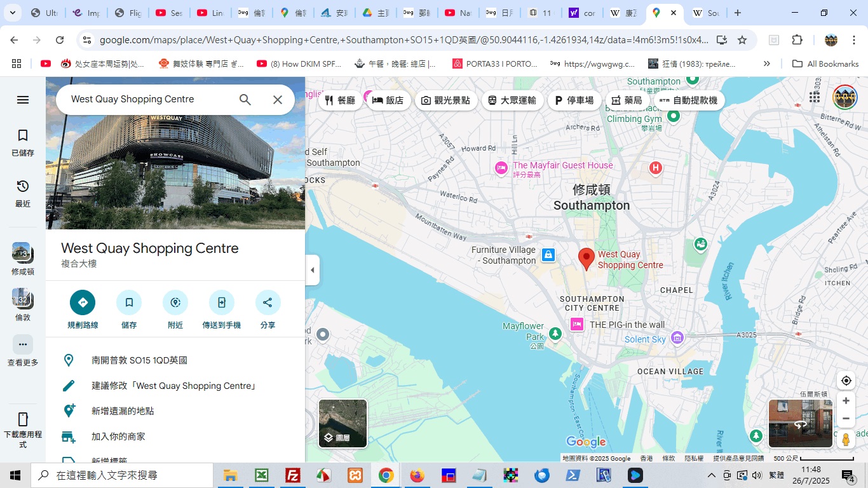The image size is (868, 488).
Task: Open the hamburger main menu
Action: coord(23,100)
